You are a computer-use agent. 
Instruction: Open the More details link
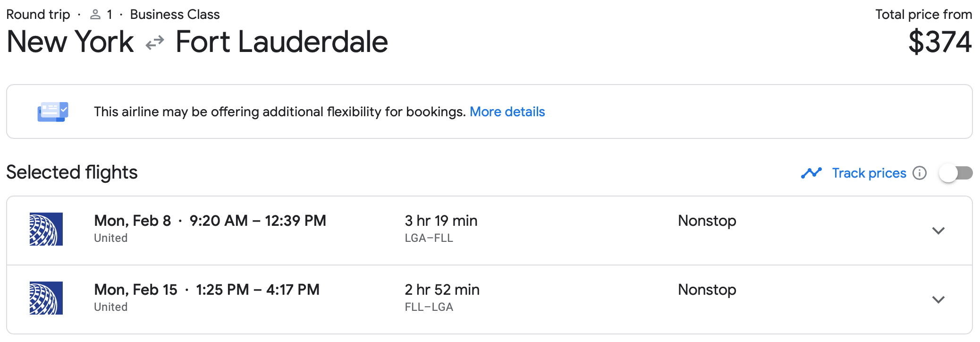click(507, 111)
